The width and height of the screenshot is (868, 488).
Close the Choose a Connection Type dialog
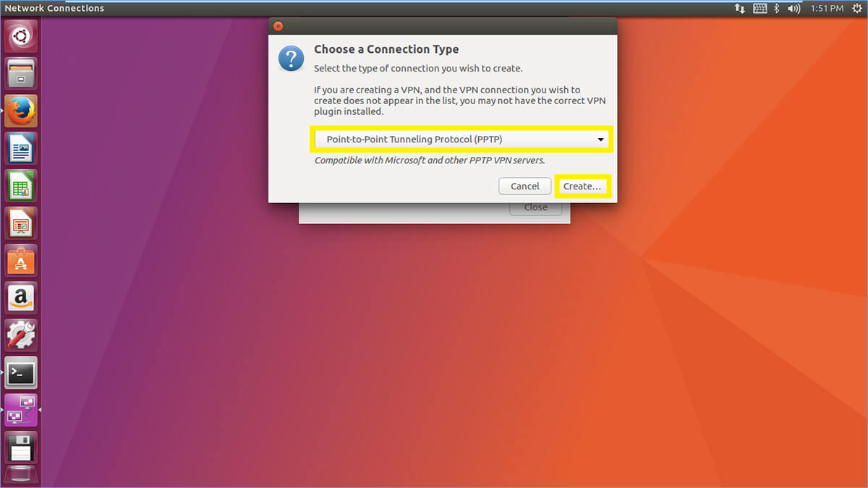click(x=278, y=26)
